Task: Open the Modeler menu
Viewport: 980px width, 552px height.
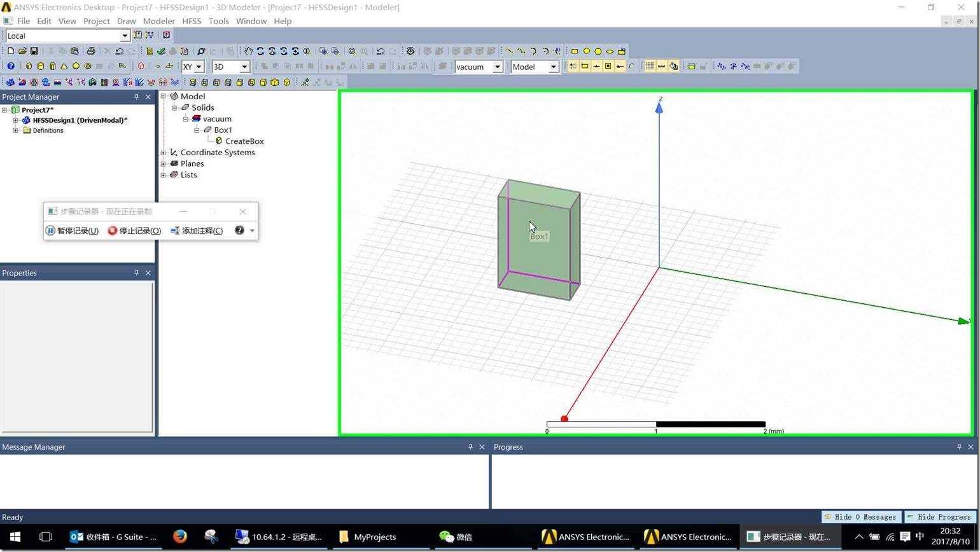Action: click(x=158, y=21)
